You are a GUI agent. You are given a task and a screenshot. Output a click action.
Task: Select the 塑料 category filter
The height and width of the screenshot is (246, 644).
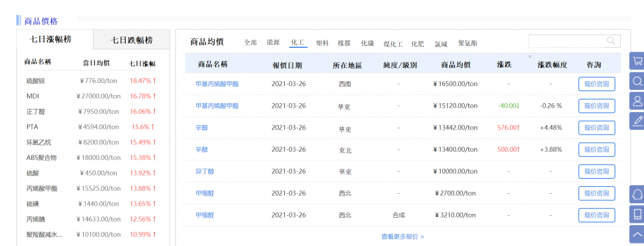point(323,43)
